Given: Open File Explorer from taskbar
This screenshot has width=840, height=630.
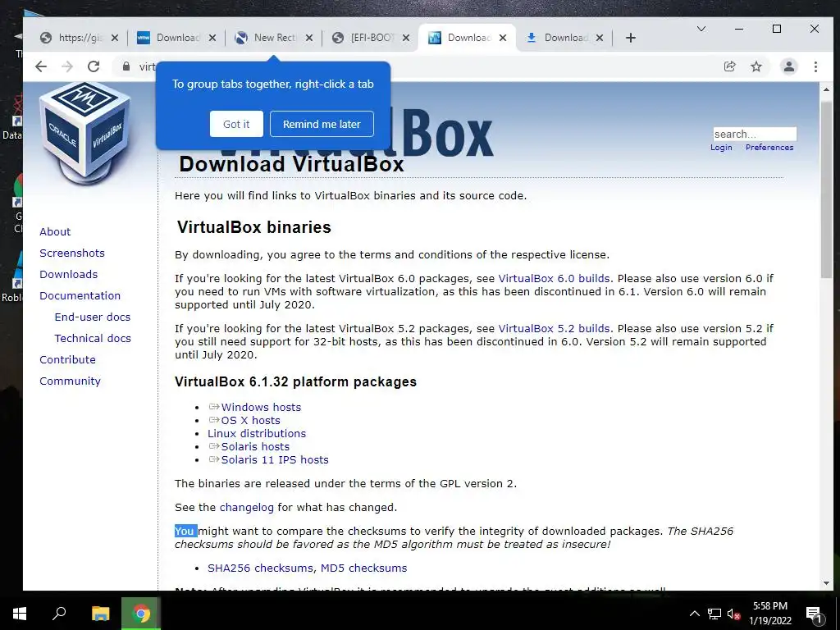Looking at the screenshot, I should (100, 614).
